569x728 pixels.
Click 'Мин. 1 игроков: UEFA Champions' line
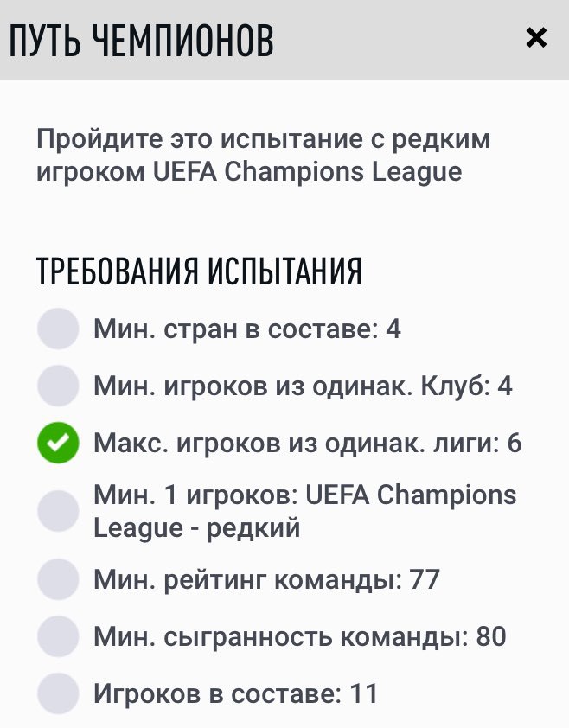pyautogui.click(x=304, y=495)
